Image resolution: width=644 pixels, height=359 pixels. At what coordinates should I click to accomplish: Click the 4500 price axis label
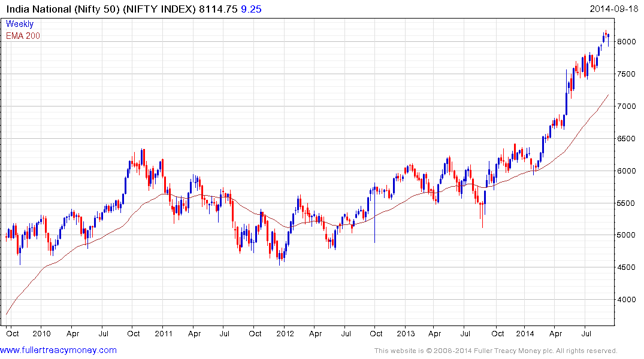[627, 267]
